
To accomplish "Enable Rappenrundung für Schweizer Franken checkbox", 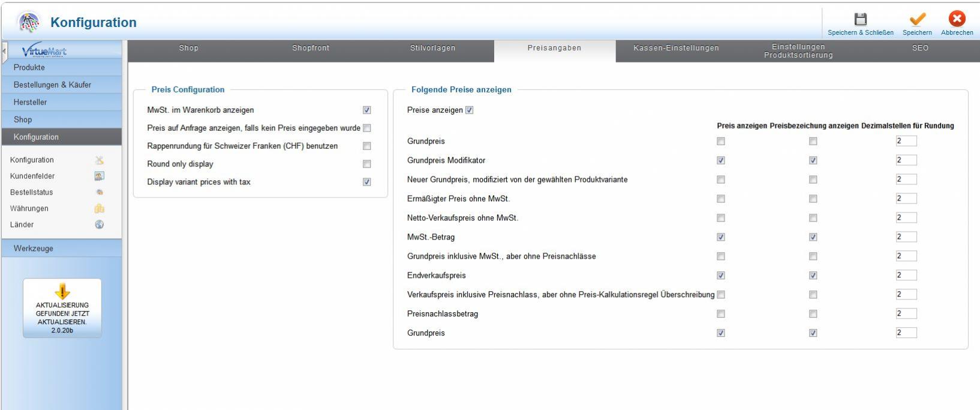I will click(366, 146).
